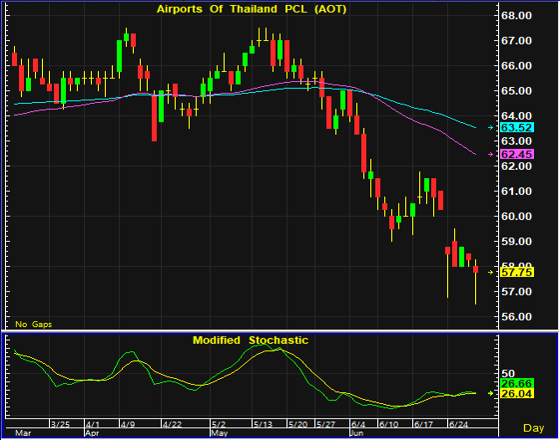This screenshot has width=560, height=440.
Task: Click the yellow arrow beside 57.75
Action: click(x=491, y=272)
